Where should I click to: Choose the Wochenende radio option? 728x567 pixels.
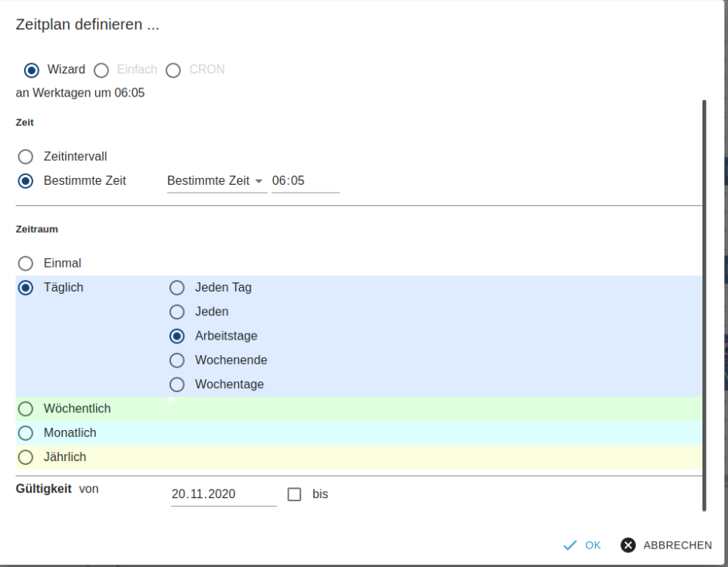coord(177,360)
